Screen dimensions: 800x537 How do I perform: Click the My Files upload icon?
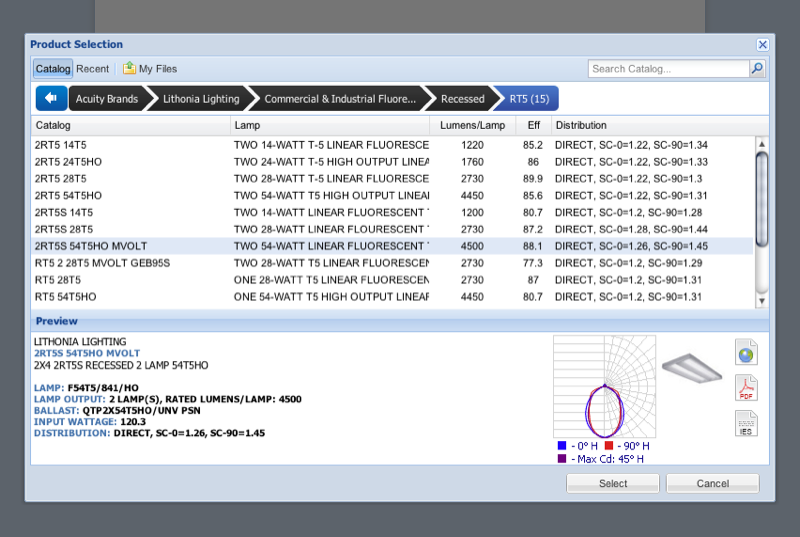pyautogui.click(x=129, y=68)
